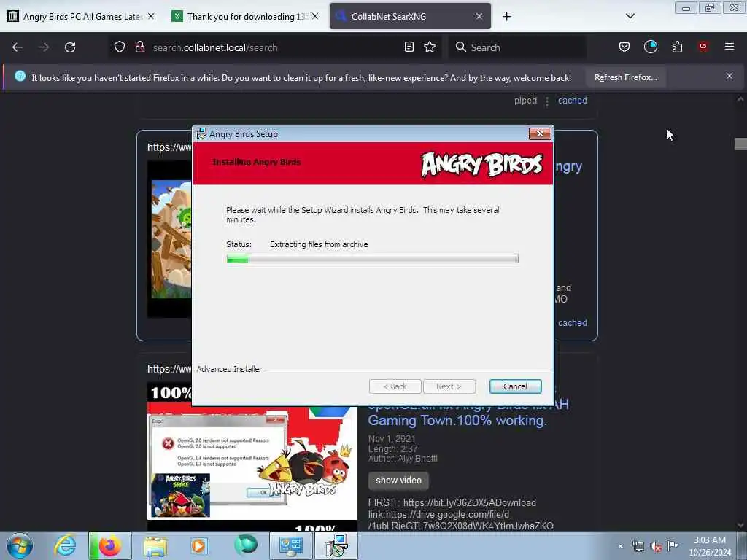Close the CollabNet SearXNG tab
This screenshot has width=747, height=560.
coord(479,16)
